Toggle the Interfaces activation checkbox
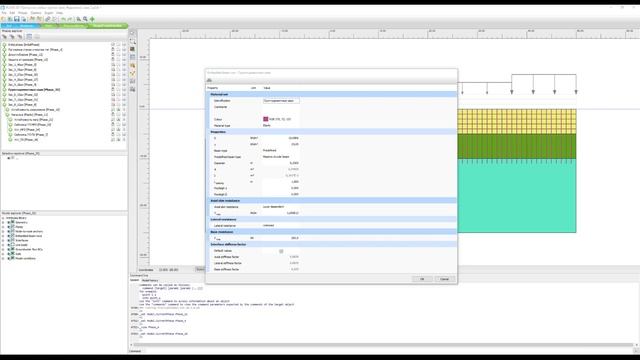 pyautogui.click(x=13, y=240)
